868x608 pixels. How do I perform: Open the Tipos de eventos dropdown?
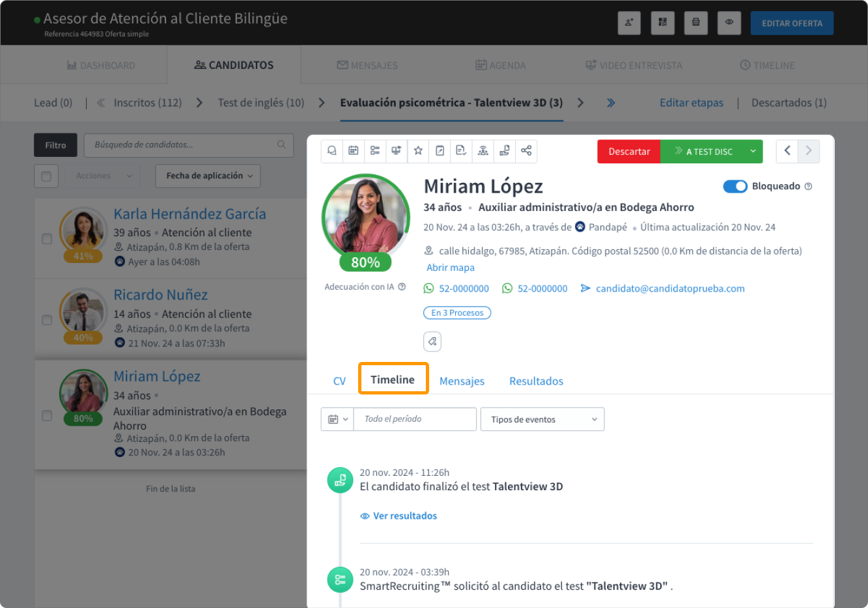542,419
